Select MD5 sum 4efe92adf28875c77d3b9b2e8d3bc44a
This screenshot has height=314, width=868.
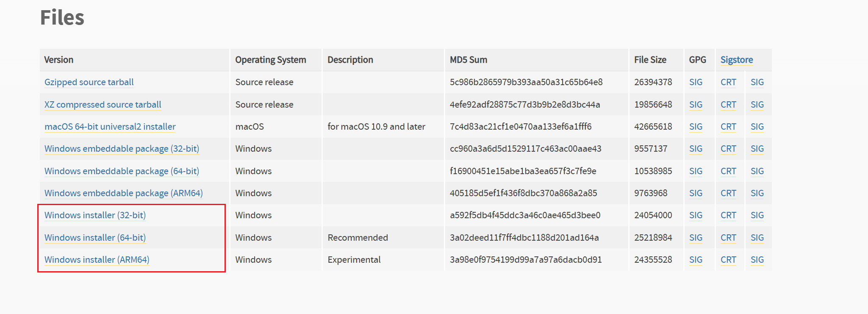click(x=525, y=105)
